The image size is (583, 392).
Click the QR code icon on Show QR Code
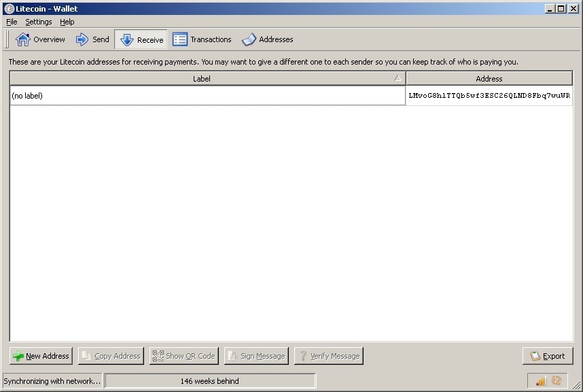pos(159,355)
